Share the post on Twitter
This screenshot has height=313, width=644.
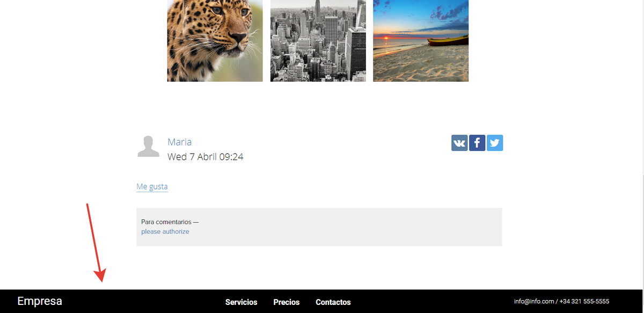click(495, 143)
